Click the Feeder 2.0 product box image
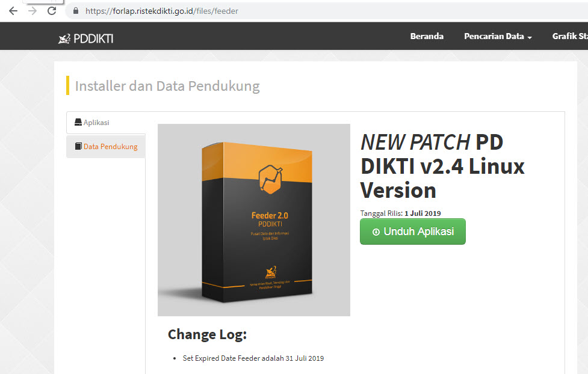The width and height of the screenshot is (588, 374). pyautogui.click(x=254, y=220)
